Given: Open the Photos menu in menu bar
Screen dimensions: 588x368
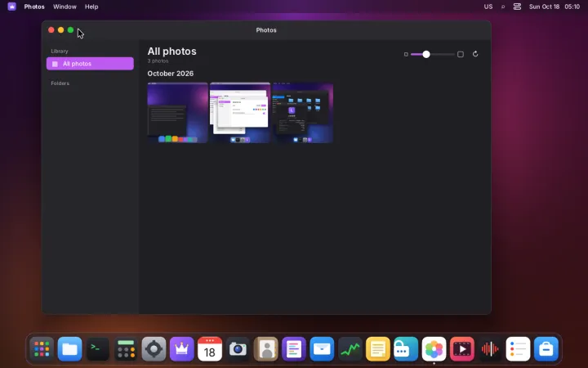Looking at the screenshot, I should [x=34, y=7].
